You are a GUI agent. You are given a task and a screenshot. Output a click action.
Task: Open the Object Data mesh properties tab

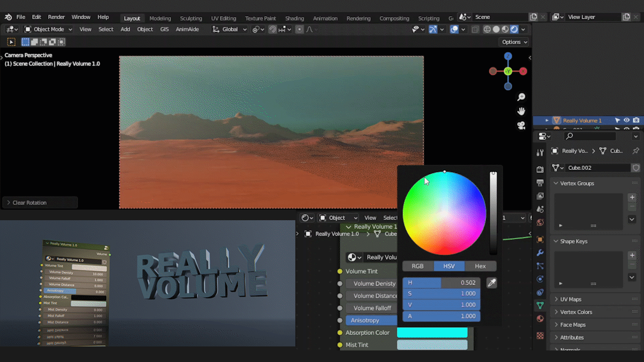tap(540, 305)
